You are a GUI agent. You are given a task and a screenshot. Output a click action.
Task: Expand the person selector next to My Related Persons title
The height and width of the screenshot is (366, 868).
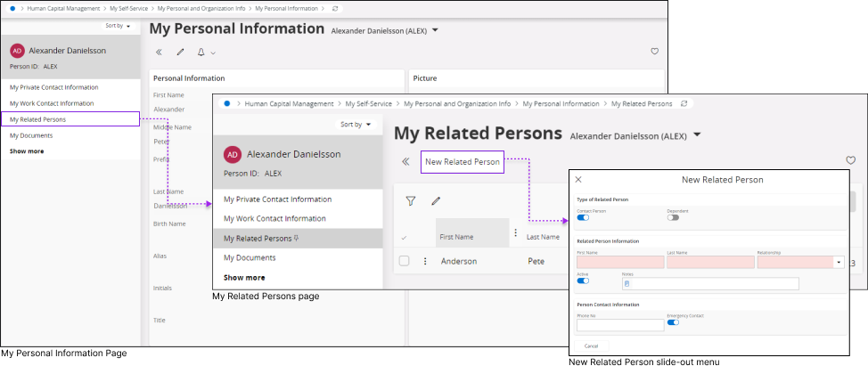click(x=698, y=135)
